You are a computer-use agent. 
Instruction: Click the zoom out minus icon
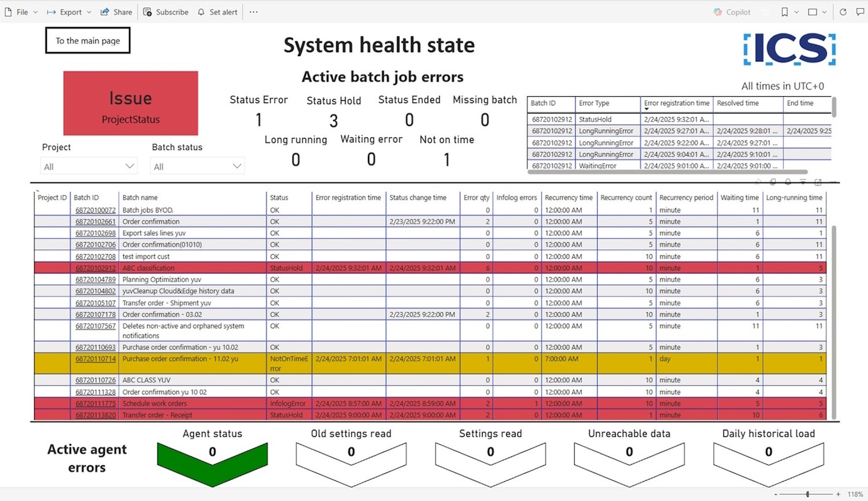click(x=776, y=494)
